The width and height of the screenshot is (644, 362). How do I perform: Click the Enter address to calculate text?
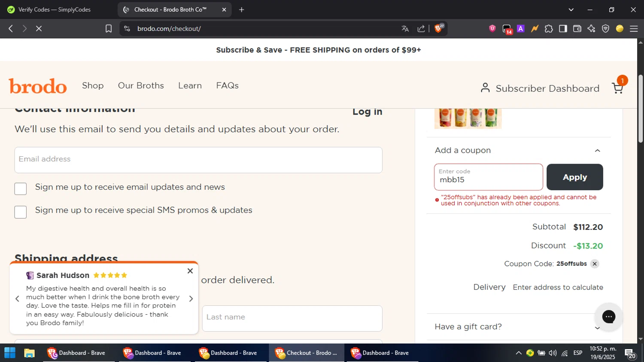tap(558, 287)
